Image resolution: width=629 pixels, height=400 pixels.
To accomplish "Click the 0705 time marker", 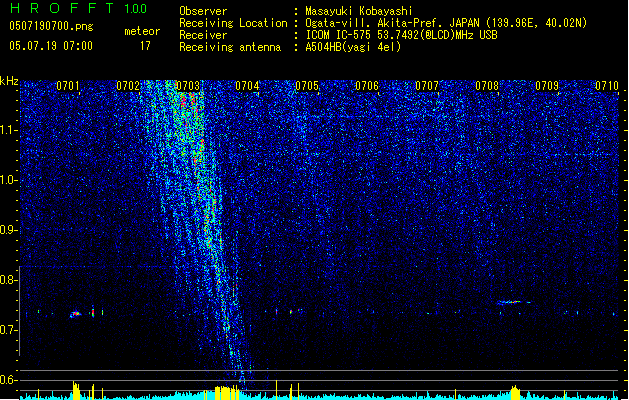I will (307, 86).
